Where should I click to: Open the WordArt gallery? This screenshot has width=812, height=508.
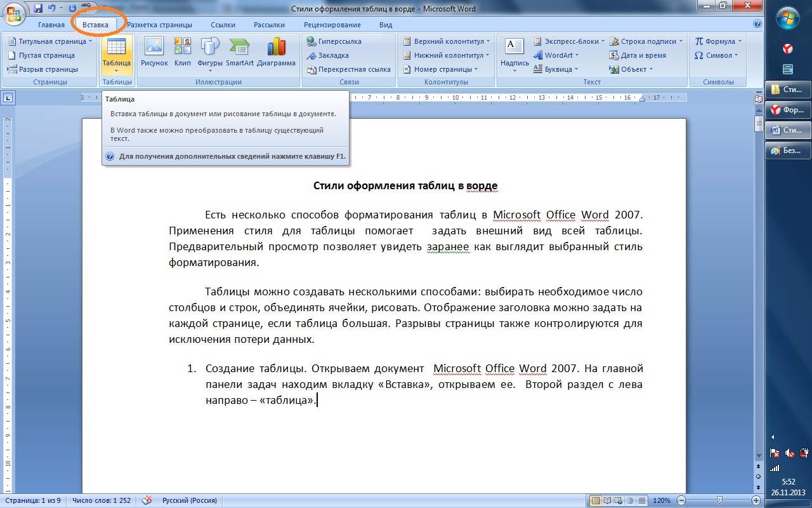[x=556, y=55]
